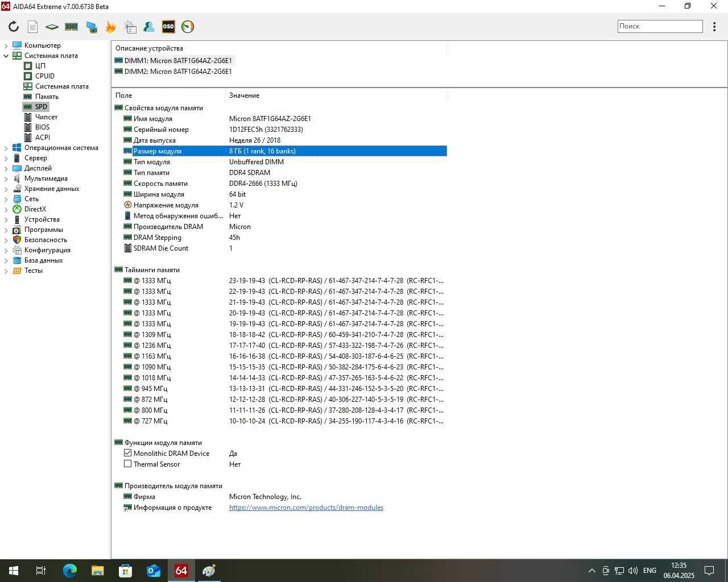Select the DRAM Stepping row

pyautogui.click(x=284, y=238)
